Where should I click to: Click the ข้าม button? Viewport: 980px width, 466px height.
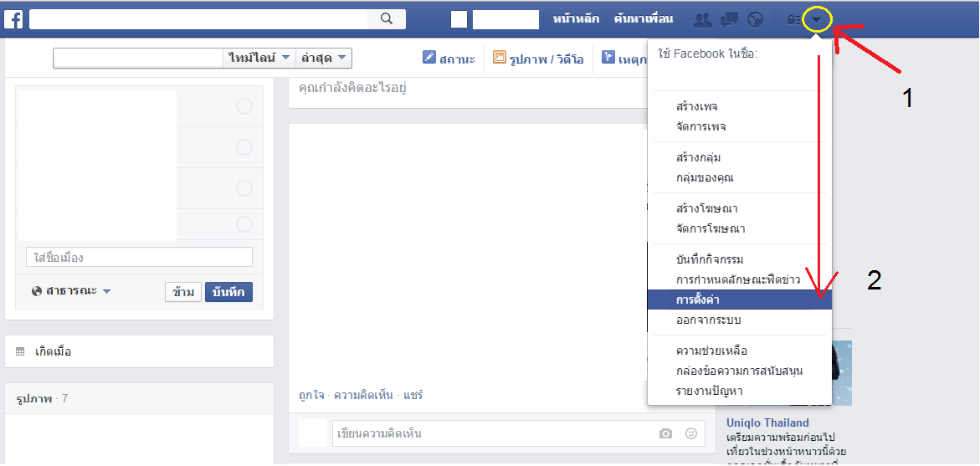[183, 292]
